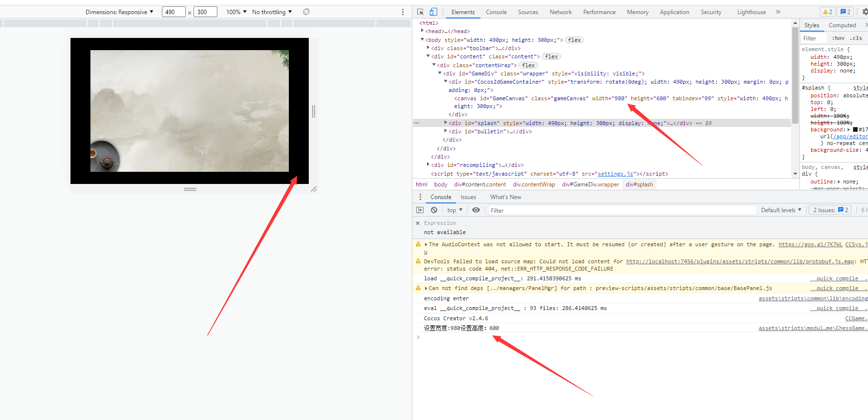This screenshot has height=420, width=868.
Task: Open the Dimensions: Responsive dropdown
Action: point(119,12)
